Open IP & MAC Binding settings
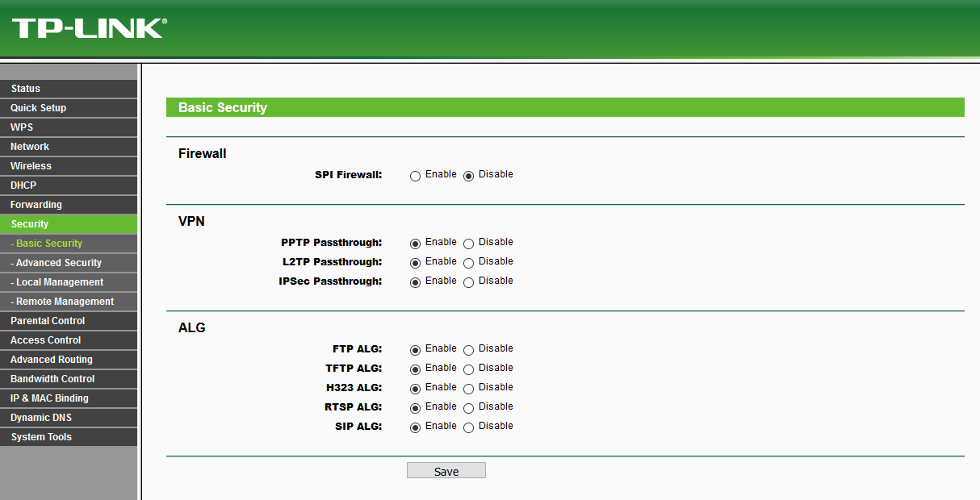The image size is (980, 500). coord(69,398)
